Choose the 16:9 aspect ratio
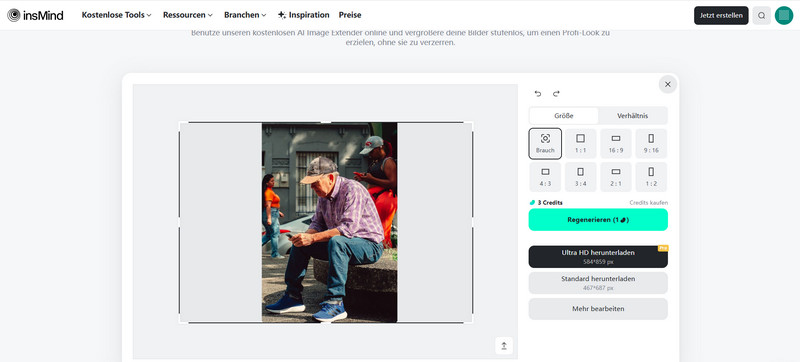The image size is (800, 362). point(616,144)
